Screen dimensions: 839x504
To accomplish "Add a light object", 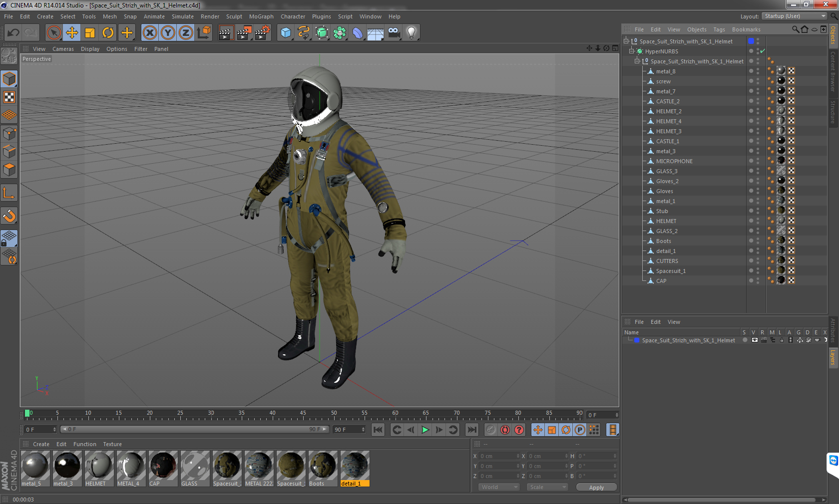I will [x=412, y=33].
